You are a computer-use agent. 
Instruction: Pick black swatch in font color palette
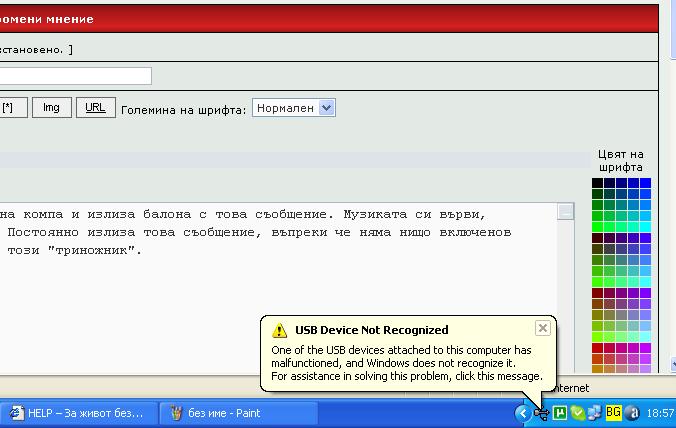pyautogui.click(x=597, y=183)
